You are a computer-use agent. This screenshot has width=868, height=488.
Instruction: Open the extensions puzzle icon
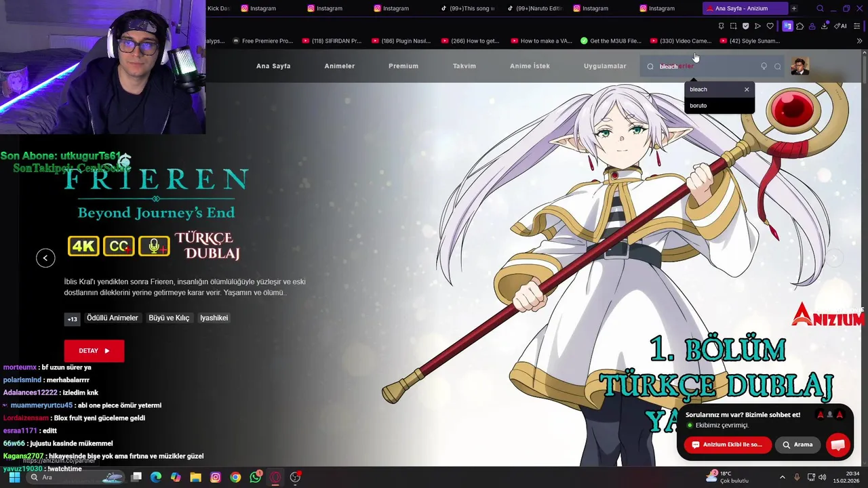point(800,26)
